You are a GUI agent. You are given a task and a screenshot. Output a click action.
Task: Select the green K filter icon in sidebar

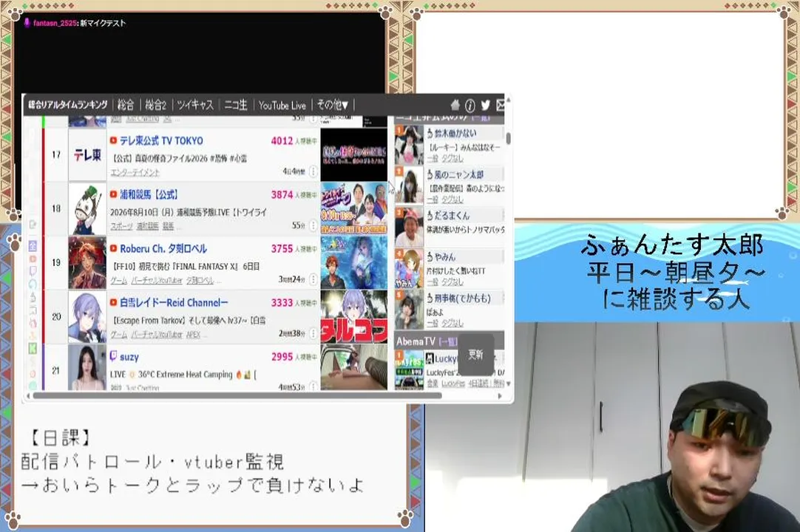point(33,348)
